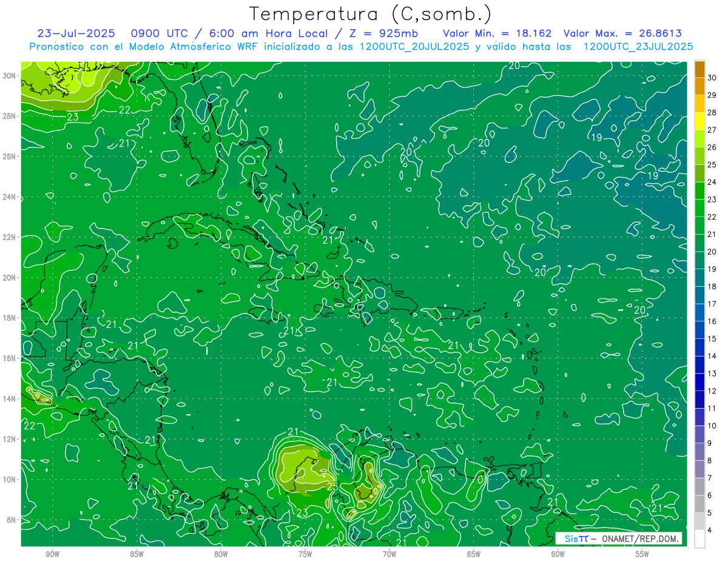The width and height of the screenshot is (728, 562).
Task: Click the "16N" latitude axis label
Action: [x=10, y=358]
